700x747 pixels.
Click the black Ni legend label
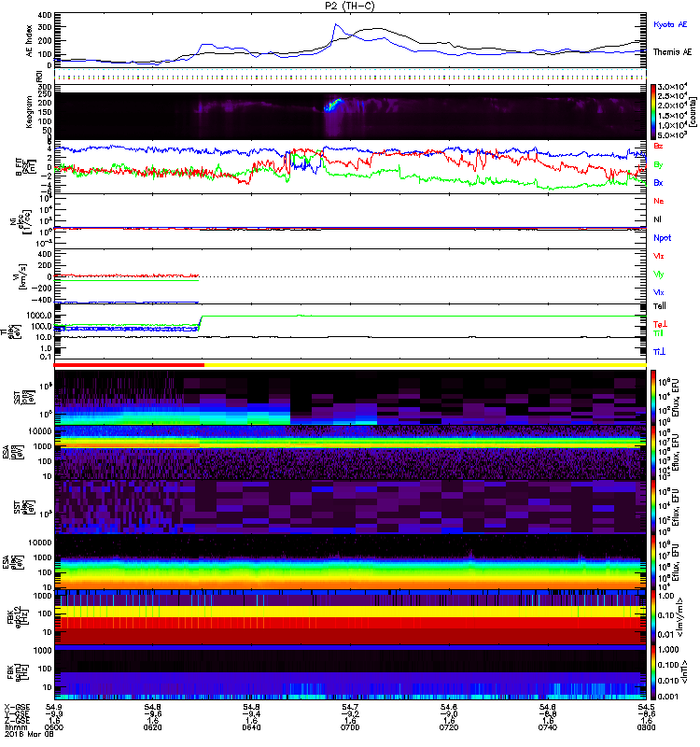[x=658, y=219]
